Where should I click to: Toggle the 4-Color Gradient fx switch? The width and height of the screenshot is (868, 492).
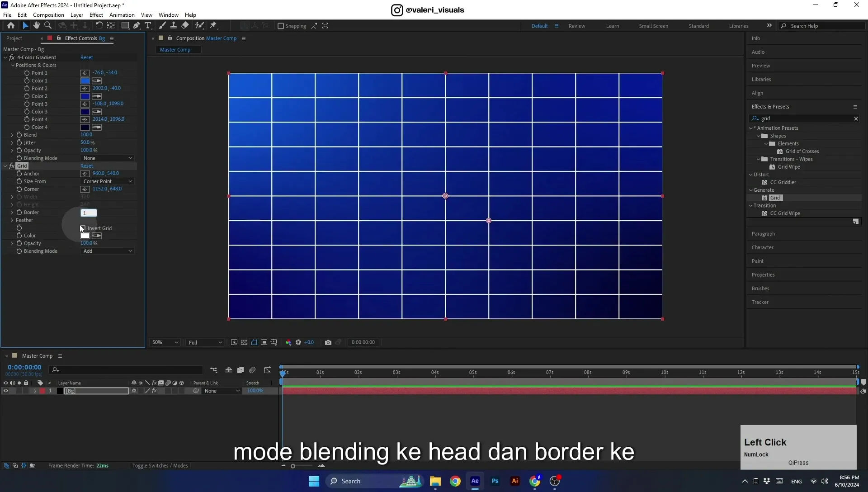pos(12,57)
